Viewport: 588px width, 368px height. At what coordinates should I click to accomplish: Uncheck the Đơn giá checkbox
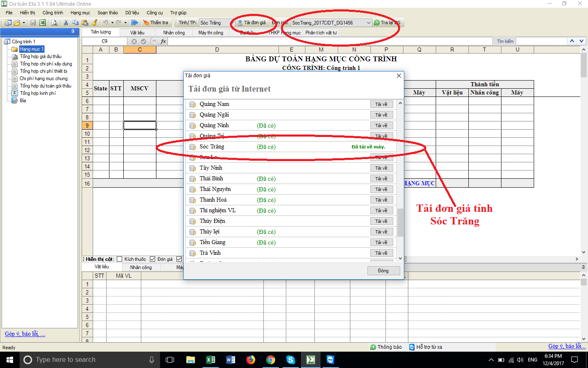(153, 259)
